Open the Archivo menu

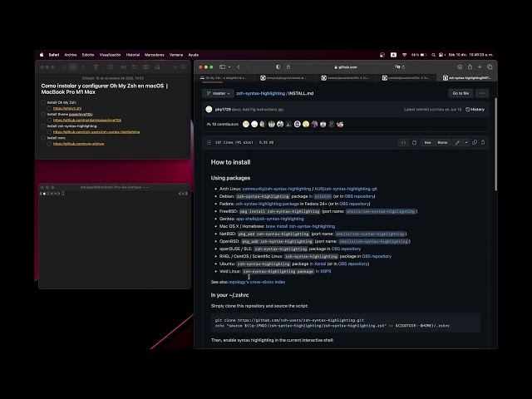point(71,55)
